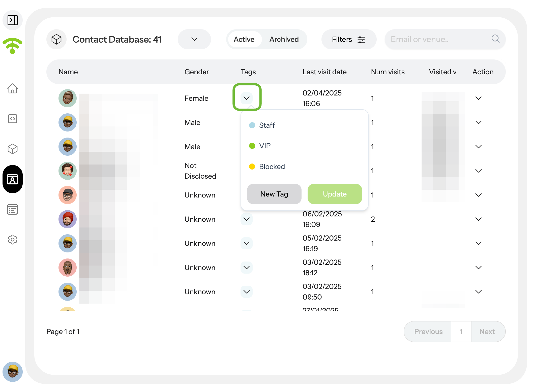Open the cube sidebar icon
Viewport: 535px width, 392px height.
[12, 149]
